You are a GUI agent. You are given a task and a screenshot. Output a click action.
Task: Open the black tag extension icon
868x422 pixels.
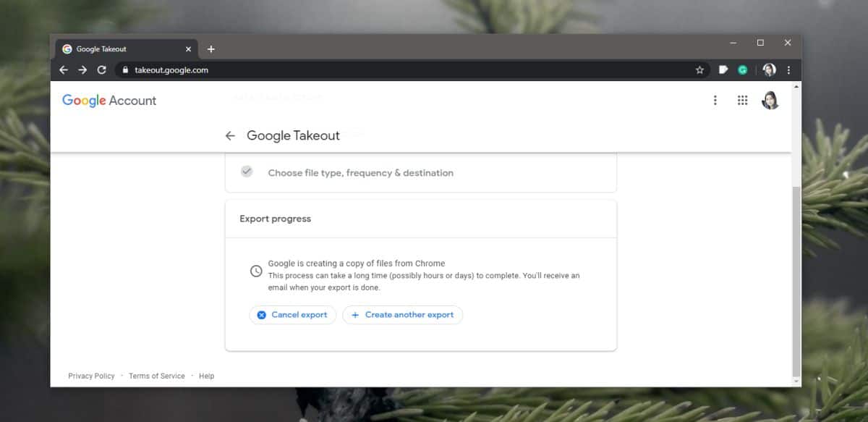(x=723, y=70)
